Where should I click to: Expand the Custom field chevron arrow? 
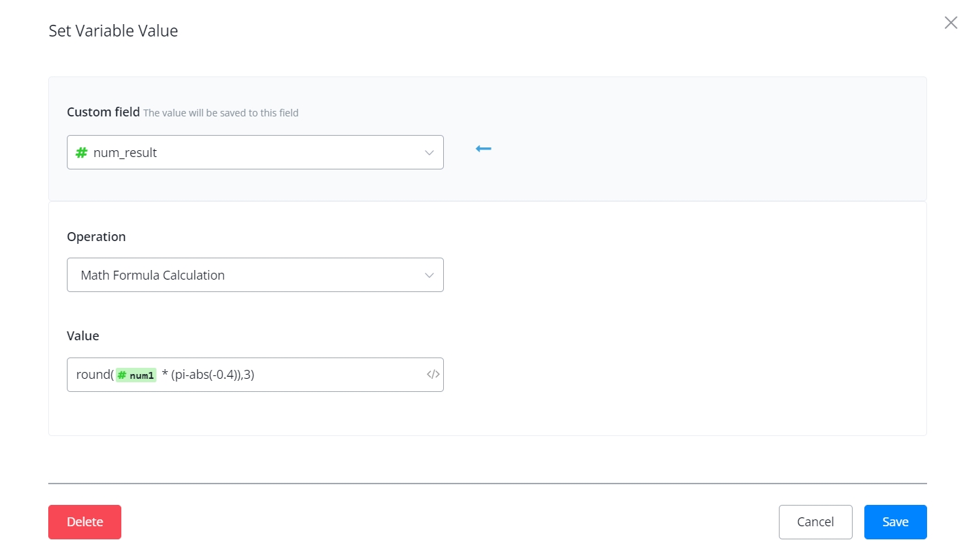coord(429,153)
